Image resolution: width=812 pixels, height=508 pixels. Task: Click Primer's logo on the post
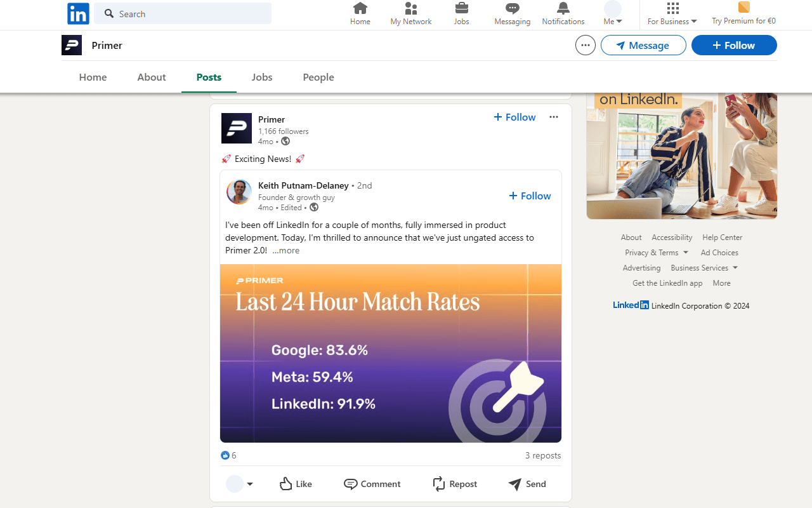(x=237, y=128)
